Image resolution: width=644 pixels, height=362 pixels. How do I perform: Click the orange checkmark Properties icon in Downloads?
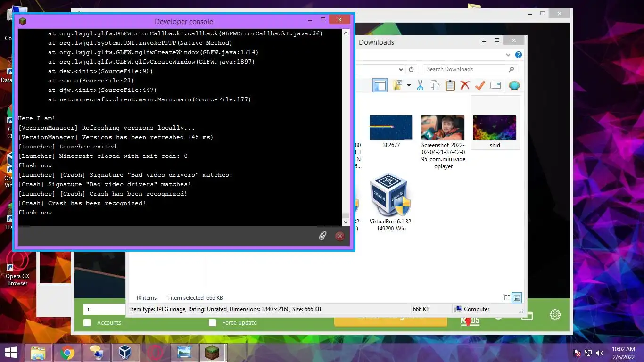tap(480, 85)
